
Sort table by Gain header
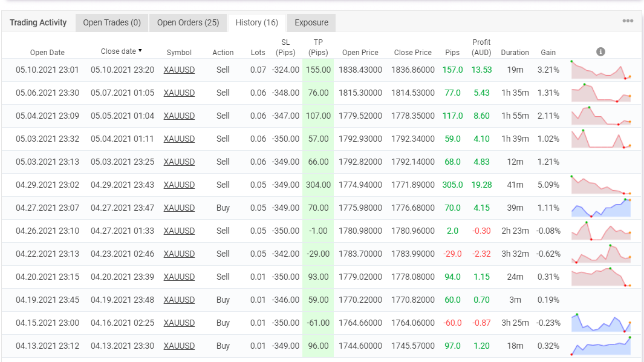click(x=548, y=52)
